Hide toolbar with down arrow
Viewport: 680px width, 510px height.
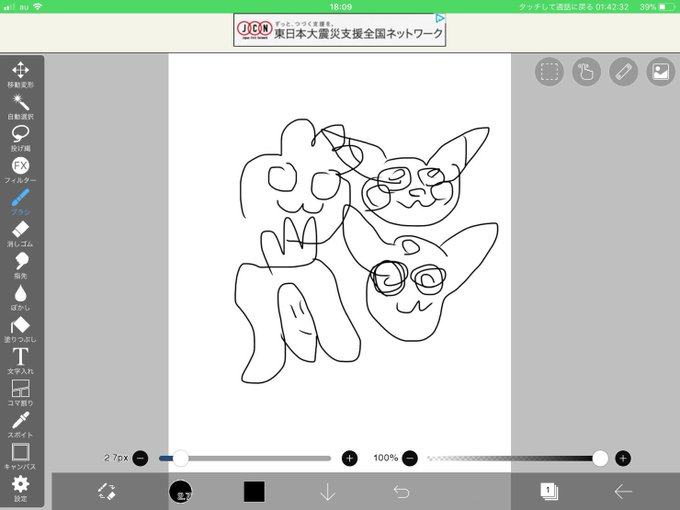click(x=327, y=492)
